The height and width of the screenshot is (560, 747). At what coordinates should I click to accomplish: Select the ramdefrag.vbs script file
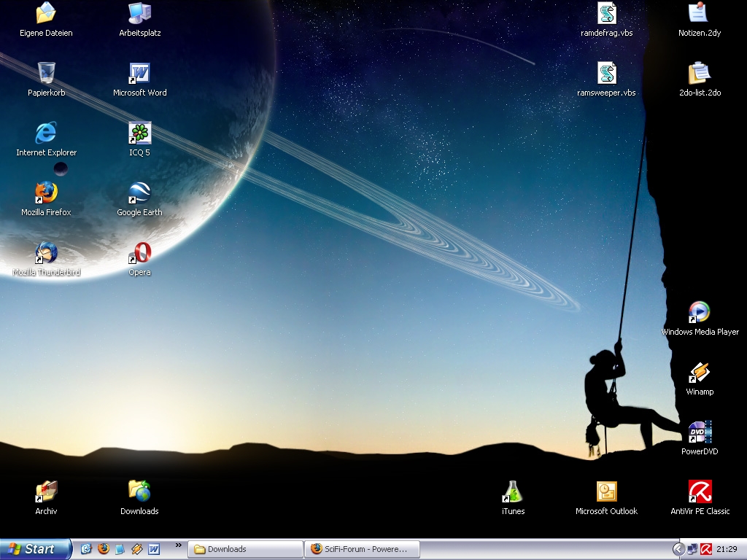(606, 14)
